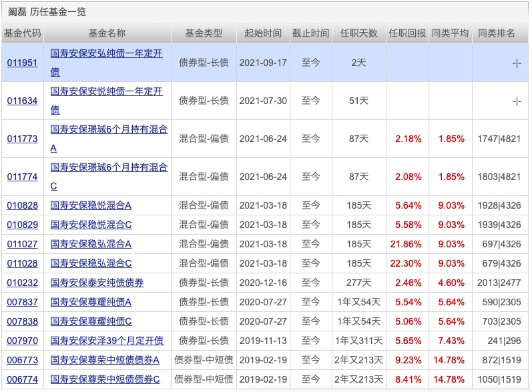Open 国寿安保尊荣中短债债券A fund link
This screenshot has width=532, height=392.
pyautogui.click(x=105, y=360)
